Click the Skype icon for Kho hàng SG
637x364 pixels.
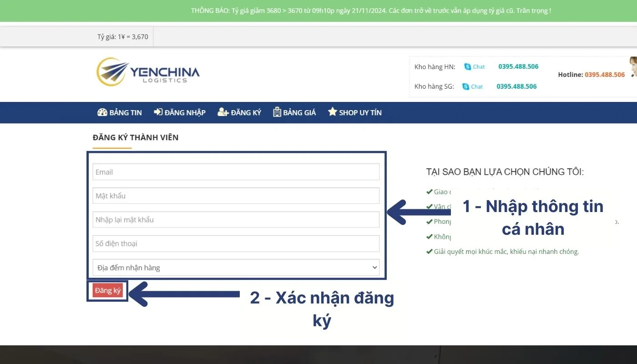click(465, 86)
